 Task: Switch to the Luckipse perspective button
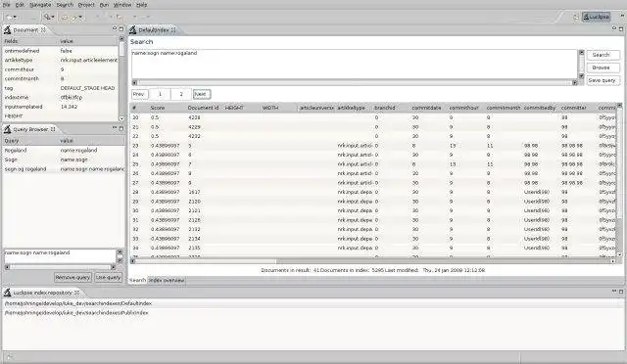point(597,17)
